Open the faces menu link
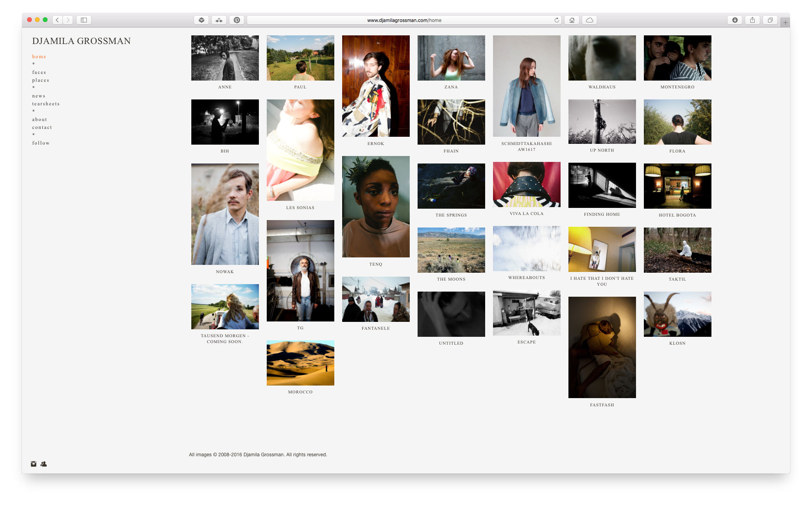 point(39,72)
